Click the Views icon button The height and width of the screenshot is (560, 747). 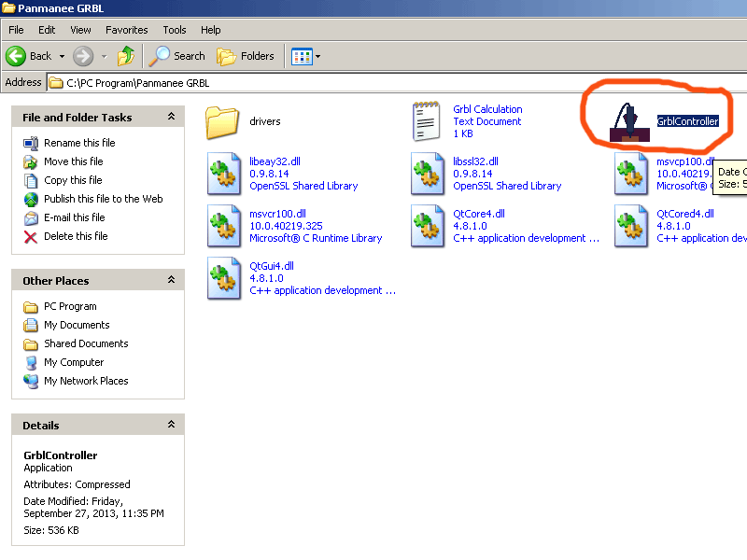coord(302,57)
